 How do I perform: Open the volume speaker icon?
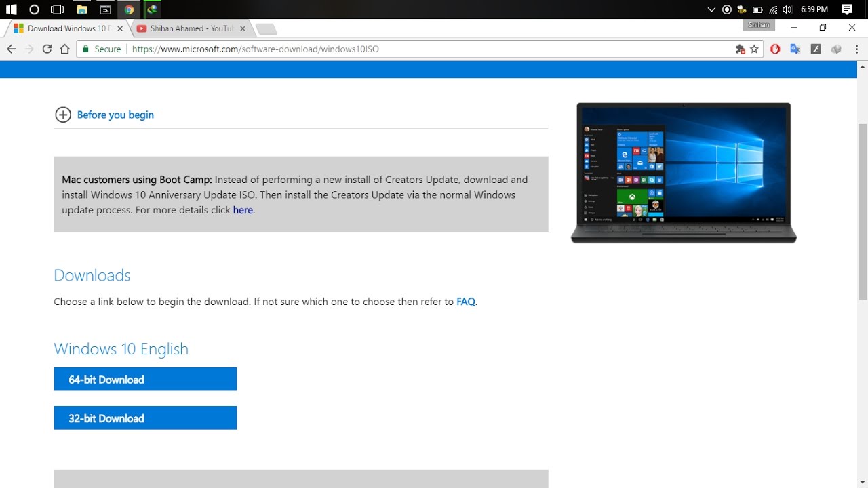point(787,9)
